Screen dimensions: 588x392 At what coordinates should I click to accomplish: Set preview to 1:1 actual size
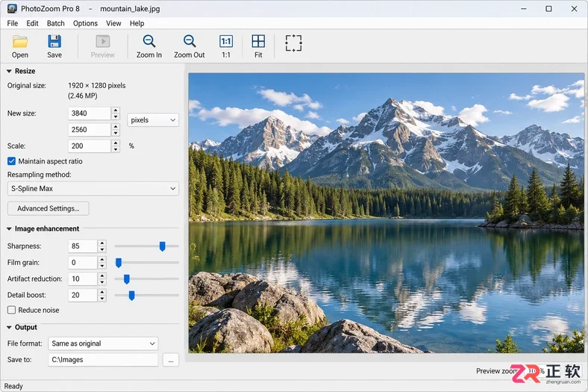coord(226,42)
